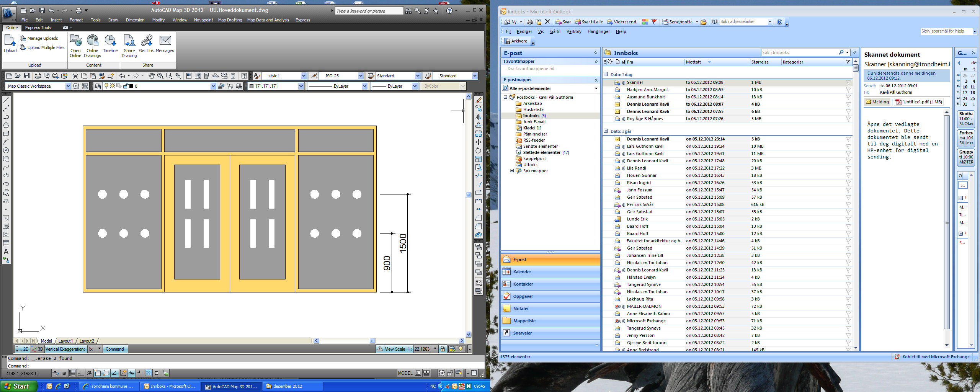
Task: Open the Map Drafting menu
Action: (230, 20)
